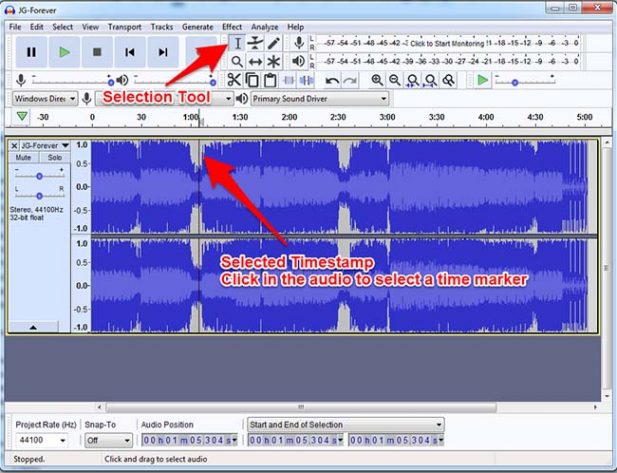Screen dimensions: 617x473
Task: Mute the JG-Forever track
Action: point(23,157)
